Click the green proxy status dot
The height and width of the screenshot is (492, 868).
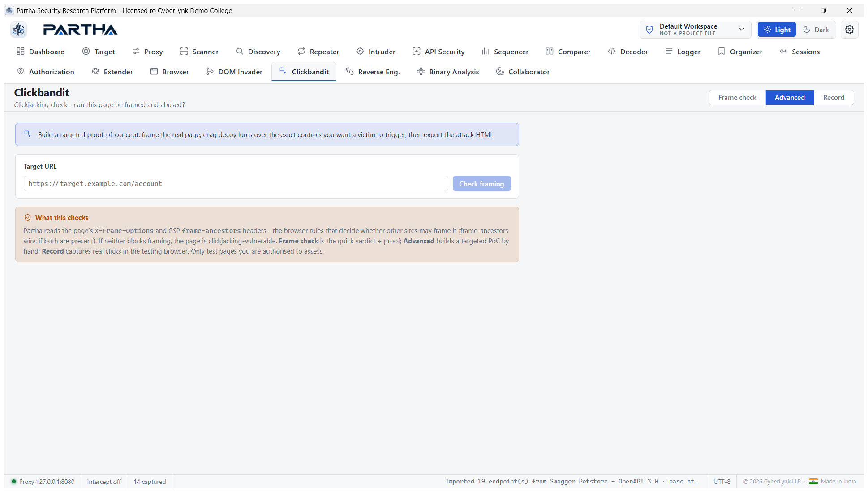[14, 482]
